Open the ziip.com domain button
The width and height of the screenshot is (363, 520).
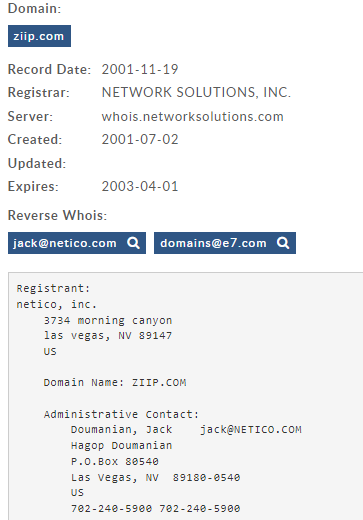pos(39,36)
